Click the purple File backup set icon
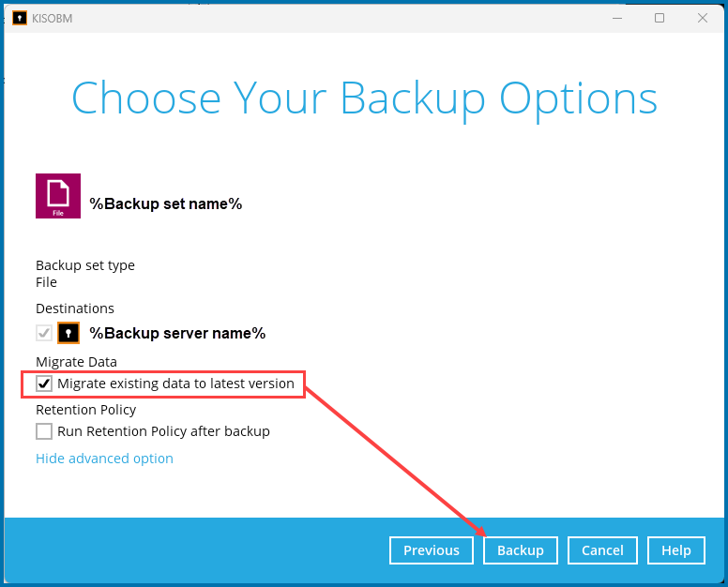 coord(58,196)
